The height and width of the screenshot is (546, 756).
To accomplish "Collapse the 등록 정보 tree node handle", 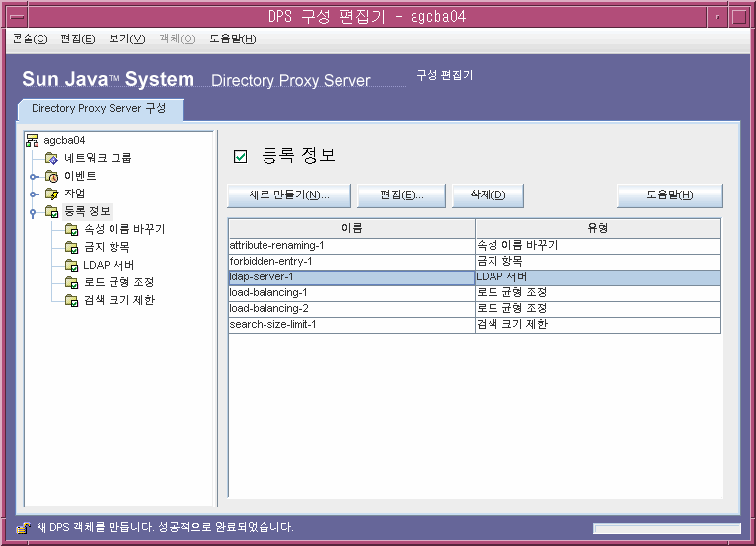I will pos(33,212).
